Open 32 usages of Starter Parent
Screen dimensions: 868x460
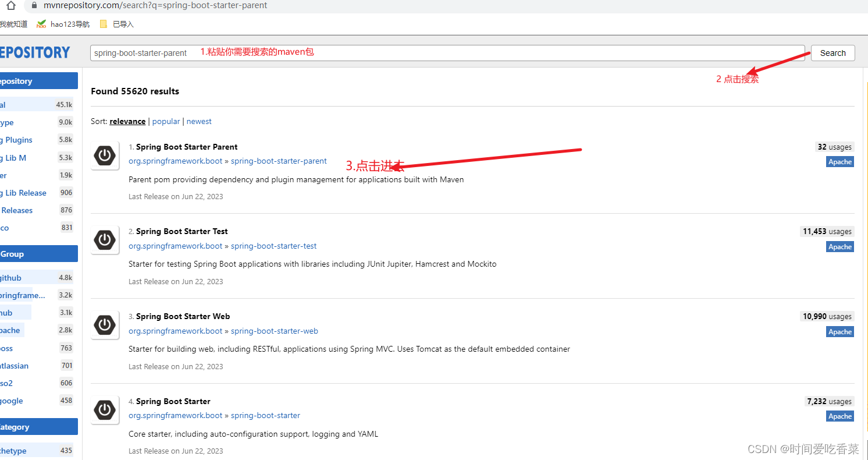coord(834,147)
